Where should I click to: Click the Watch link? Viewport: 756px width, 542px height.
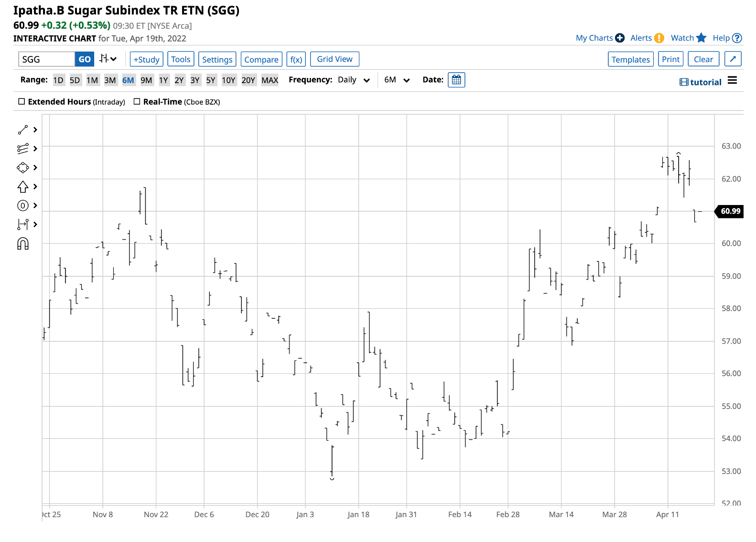point(682,38)
